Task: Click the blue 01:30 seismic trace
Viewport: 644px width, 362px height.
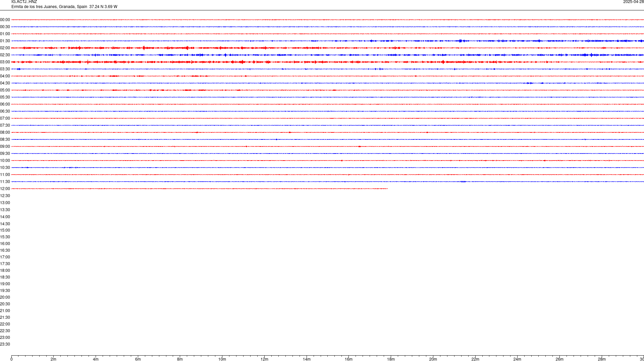Action: point(328,41)
